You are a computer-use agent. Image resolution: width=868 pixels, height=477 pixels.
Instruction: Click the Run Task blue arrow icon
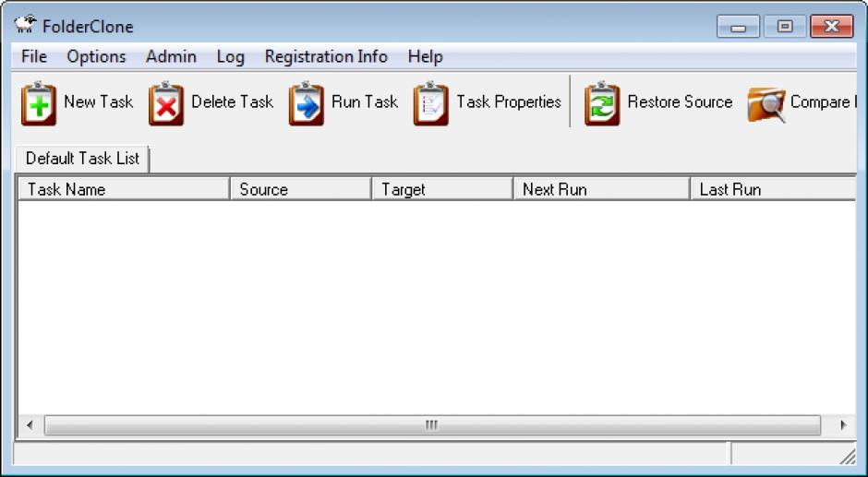307,103
